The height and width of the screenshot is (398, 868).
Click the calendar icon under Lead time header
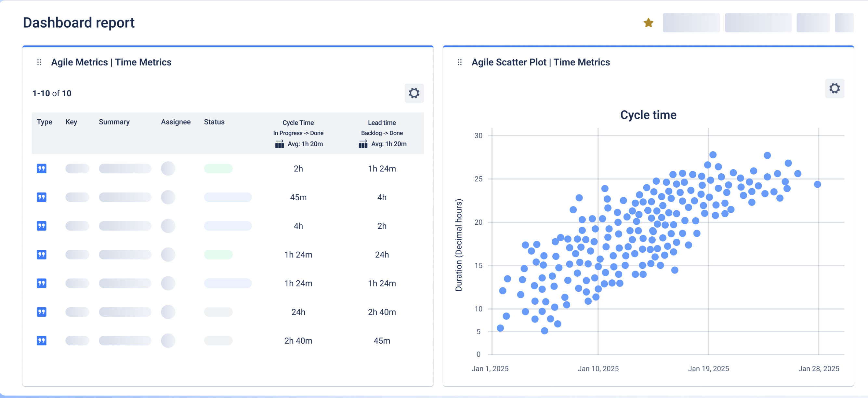coord(362,144)
